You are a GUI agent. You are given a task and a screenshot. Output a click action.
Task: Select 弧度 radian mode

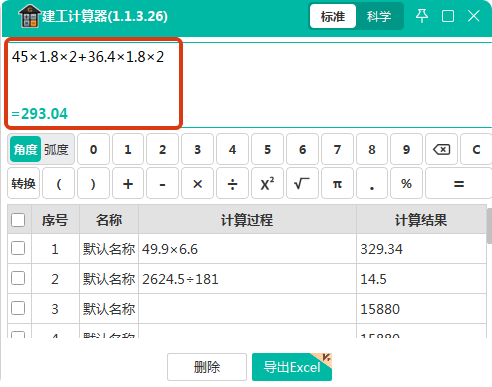pos(57,149)
